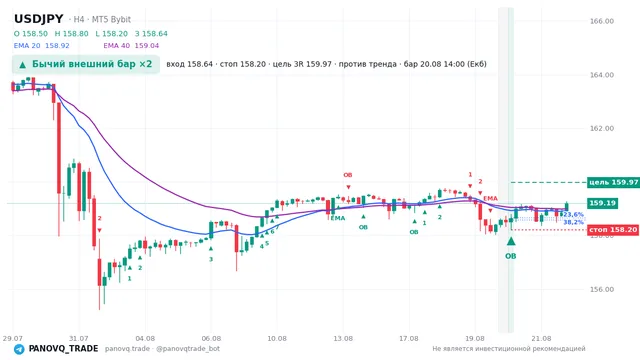Click the 04.08 date axis label

pos(145,338)
